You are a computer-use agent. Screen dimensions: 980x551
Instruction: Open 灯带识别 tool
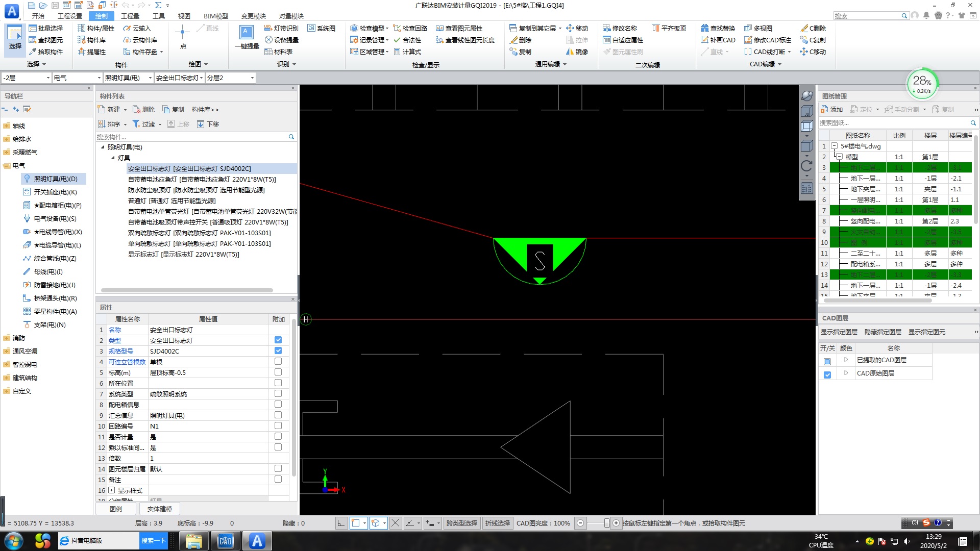pos(281,28)
